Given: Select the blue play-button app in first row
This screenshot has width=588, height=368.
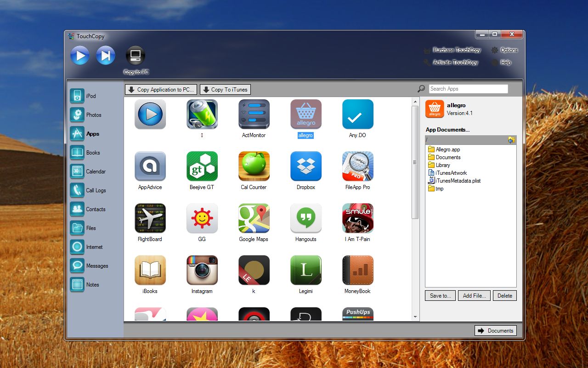Looking at the screenshot, I should [x=150, y=115].
